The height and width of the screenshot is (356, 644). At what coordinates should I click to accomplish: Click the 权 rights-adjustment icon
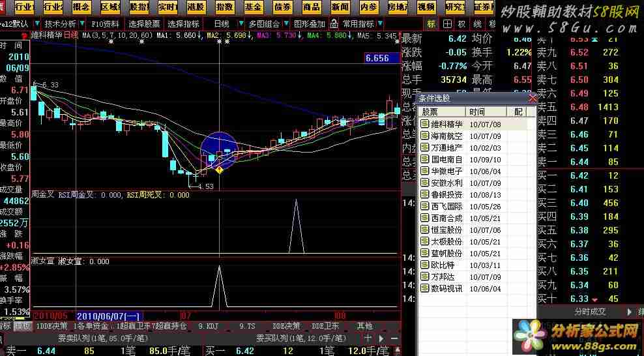pyautogui.click(x=461, y=23)
